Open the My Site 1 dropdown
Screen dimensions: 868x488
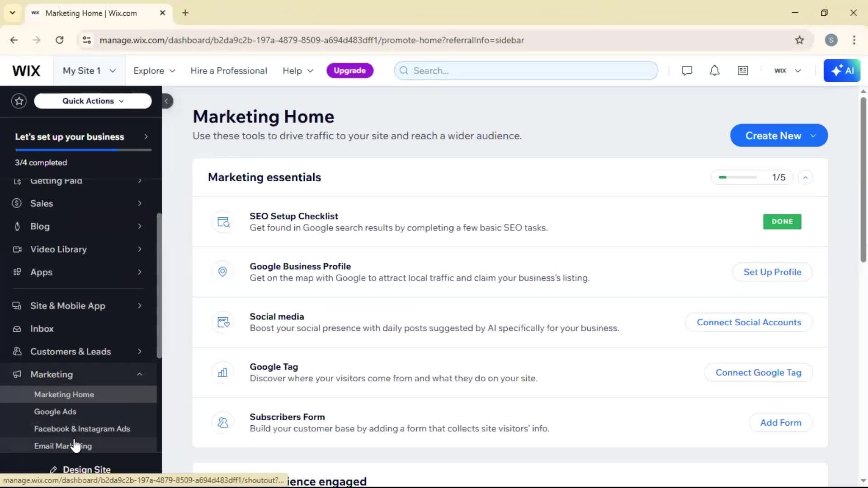[x=89, y=71]
